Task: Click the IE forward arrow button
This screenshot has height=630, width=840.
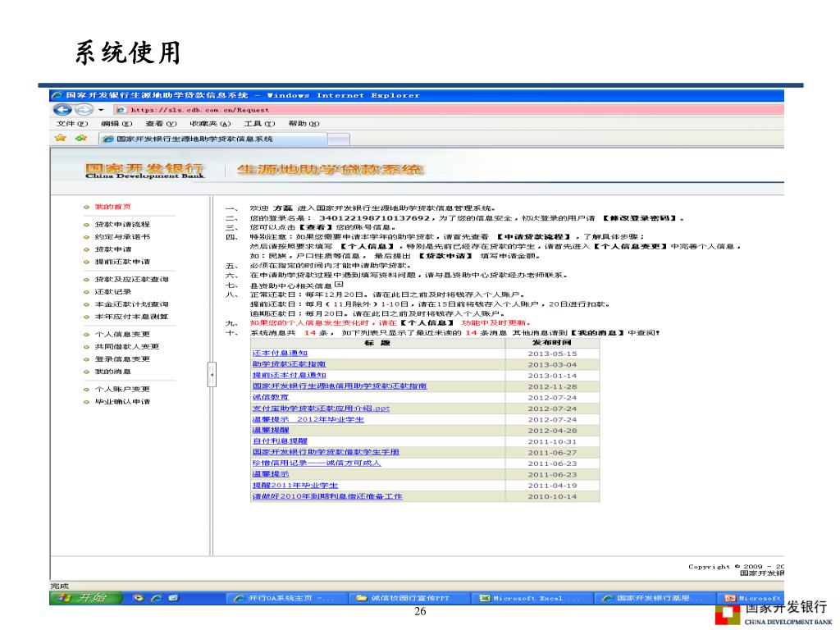Action: [83, 110]
